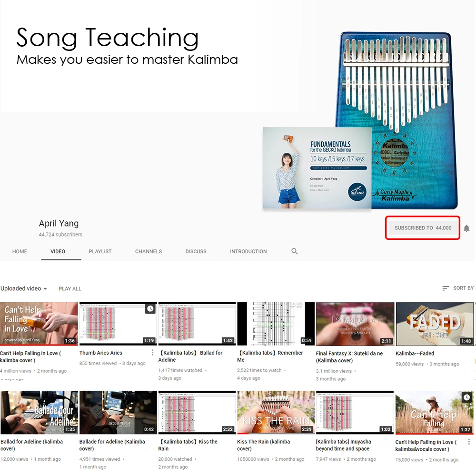Click the Play All button

coord(70,289)
